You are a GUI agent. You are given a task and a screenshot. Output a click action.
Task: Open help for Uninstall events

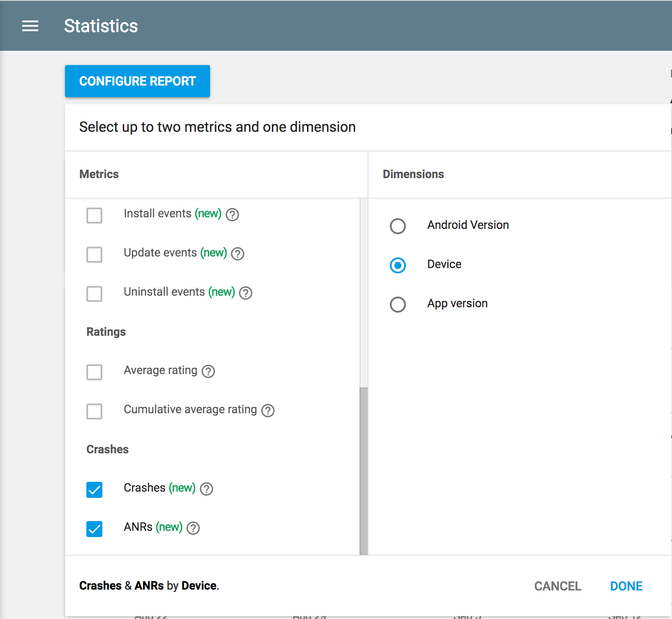pyautogui.click(x=246, y=293)
